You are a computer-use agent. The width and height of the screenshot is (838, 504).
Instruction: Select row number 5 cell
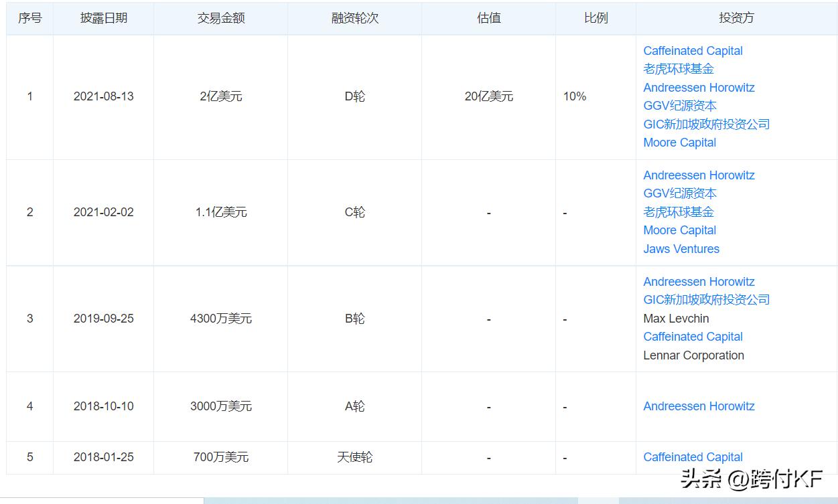point(29,457)
